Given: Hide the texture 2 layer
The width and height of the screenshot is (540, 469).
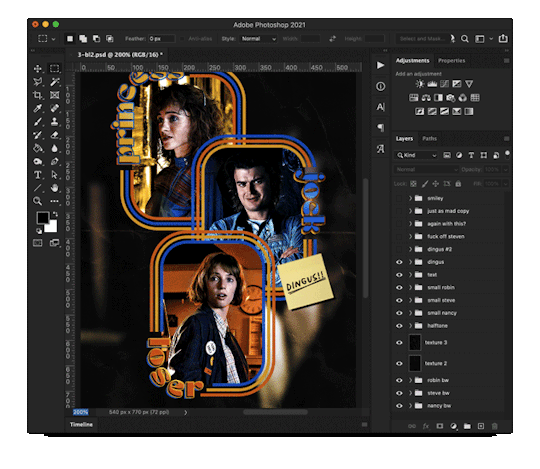Looking at the screenshot, I should [x=399, y=364].
